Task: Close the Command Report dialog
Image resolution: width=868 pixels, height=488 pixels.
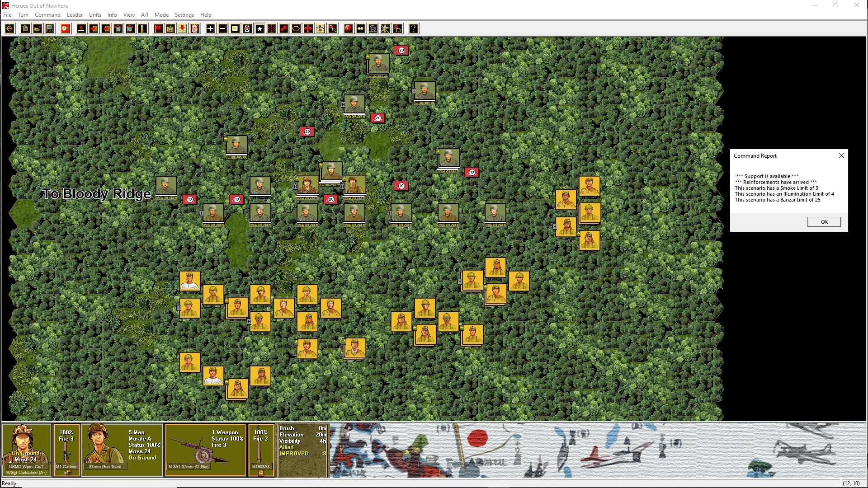Action: click(x=841, y=155)
